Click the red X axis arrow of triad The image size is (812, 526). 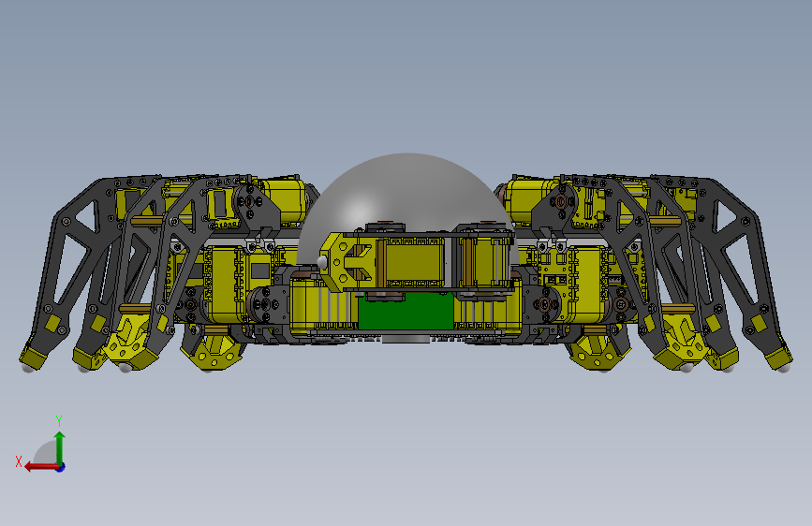coord(40,467)
